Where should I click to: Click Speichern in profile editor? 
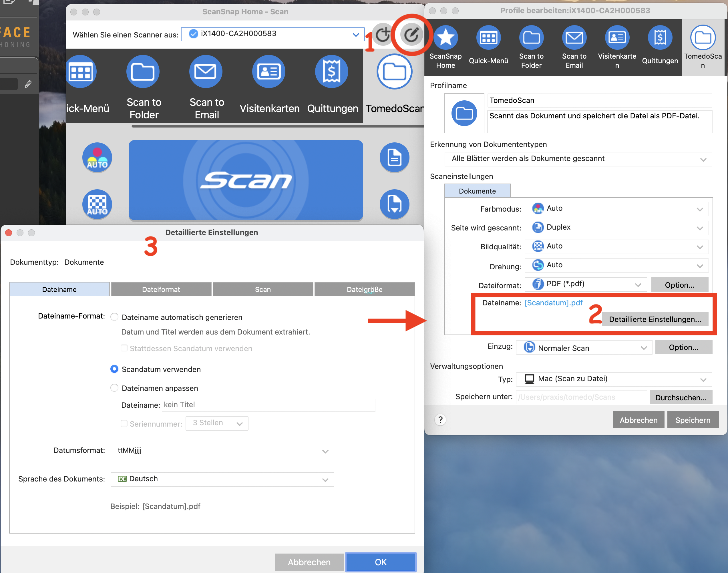[693, 420]
